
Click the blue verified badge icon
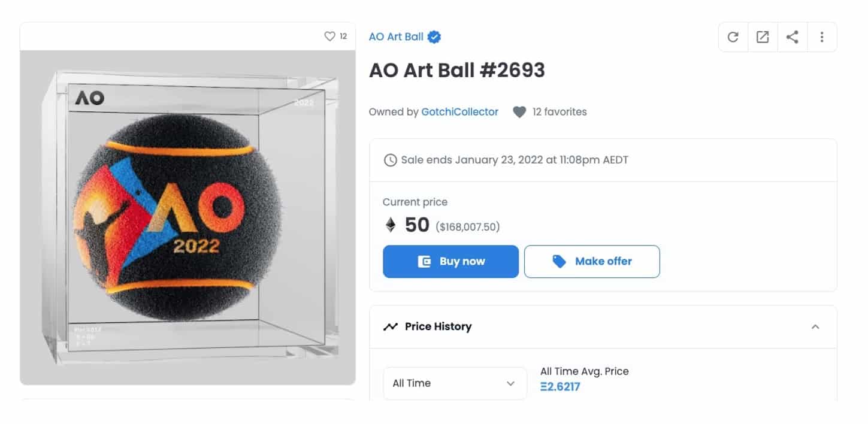coord(435,37)
